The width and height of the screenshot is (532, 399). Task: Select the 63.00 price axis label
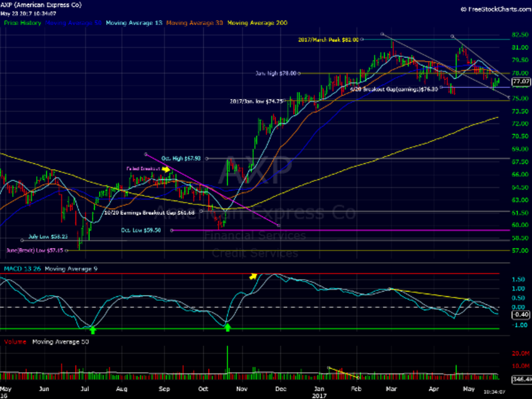tap(520, 200)
